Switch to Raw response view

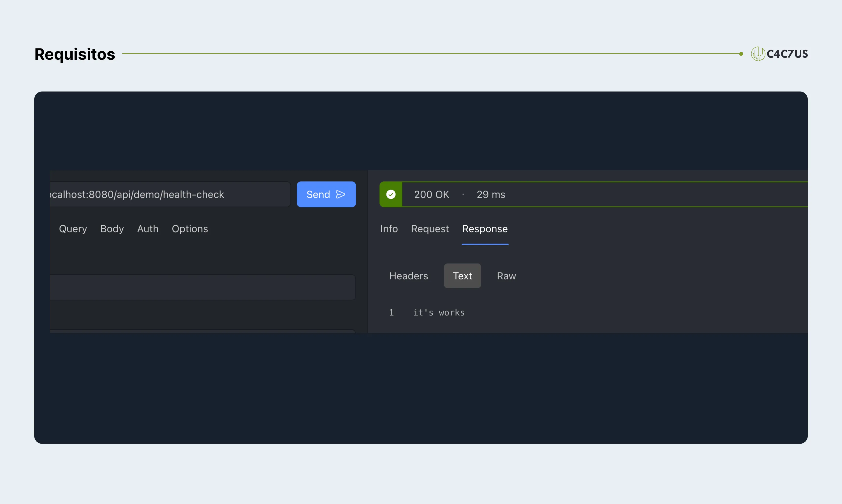tap(506, 276)
